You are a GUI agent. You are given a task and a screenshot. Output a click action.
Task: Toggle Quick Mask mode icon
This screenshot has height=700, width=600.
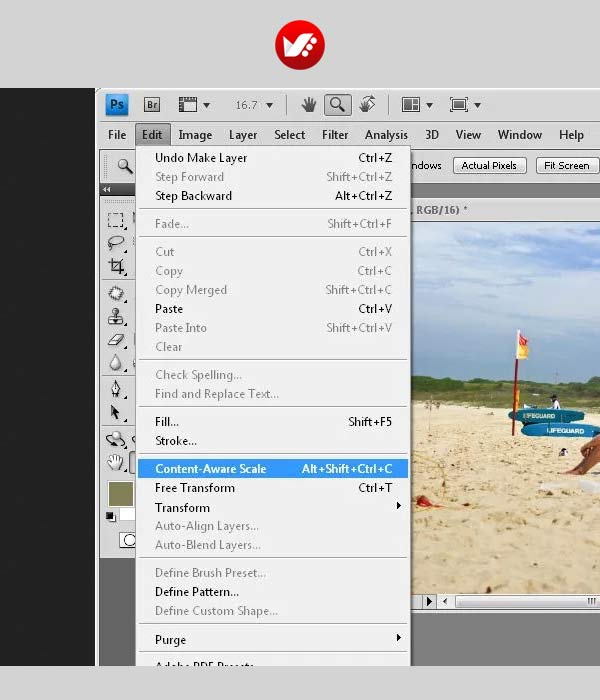tap(128, 540)
